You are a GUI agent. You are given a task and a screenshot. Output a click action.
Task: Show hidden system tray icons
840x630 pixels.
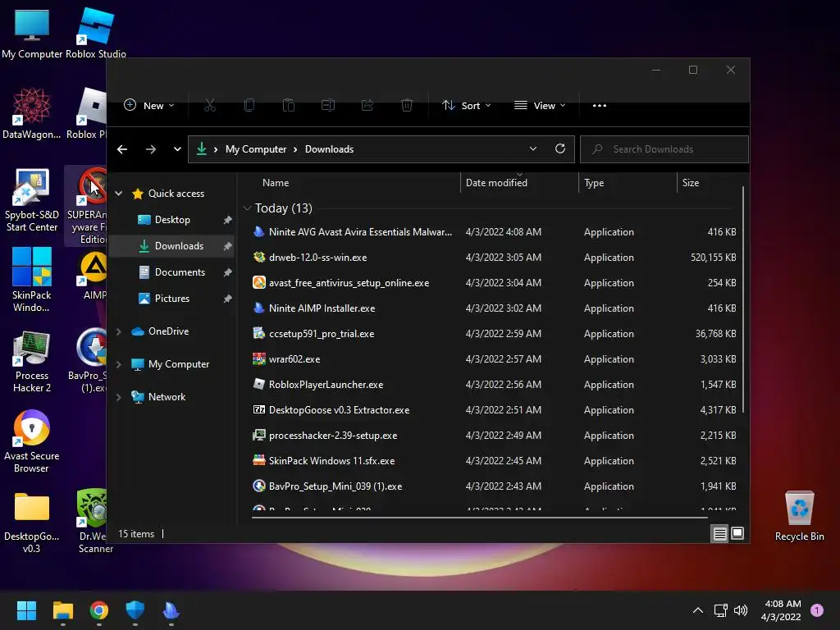(698, 610)
